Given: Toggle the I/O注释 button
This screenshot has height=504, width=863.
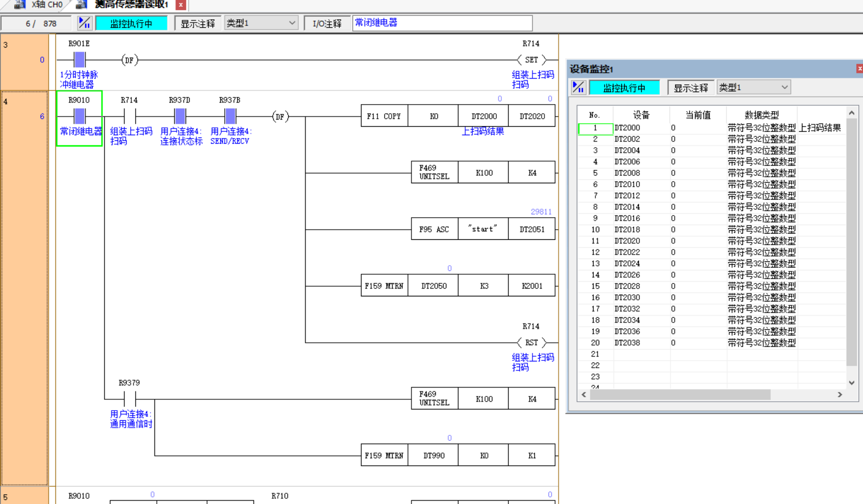Looking at the screenshot, I should pyautogui.click(x=327, y=24).
